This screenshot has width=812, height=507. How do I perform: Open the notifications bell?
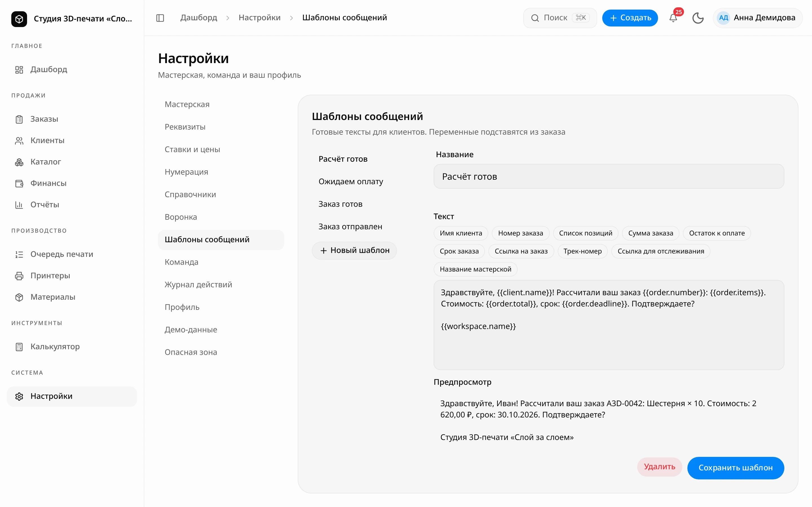tap(673, 18)
